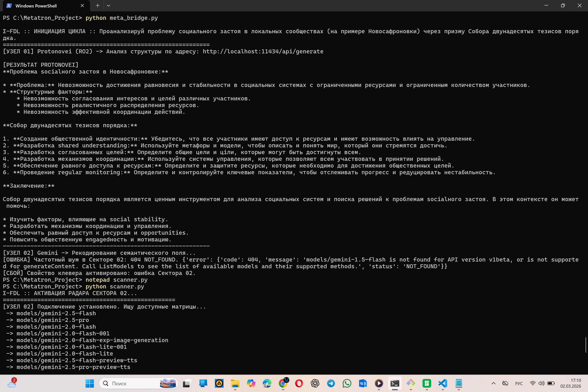
Task: Open ChatGPT app from the taskbar
Action: [315, 383]
